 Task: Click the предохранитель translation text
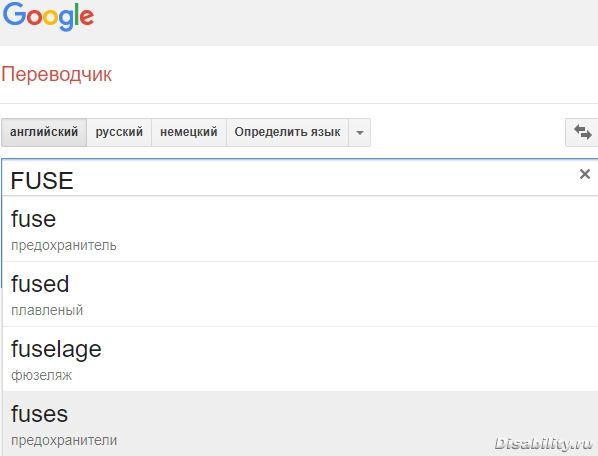[x=64, y=246]
